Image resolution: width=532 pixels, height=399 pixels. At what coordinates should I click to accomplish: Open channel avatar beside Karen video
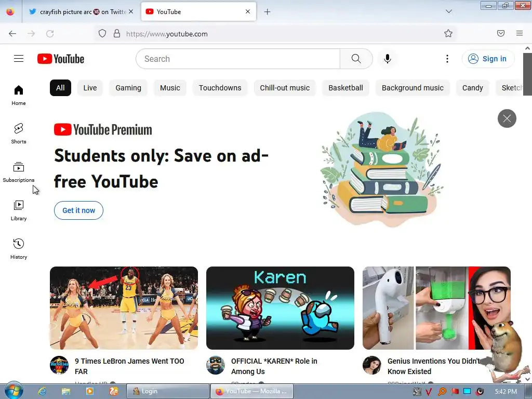tap(216, 365)
